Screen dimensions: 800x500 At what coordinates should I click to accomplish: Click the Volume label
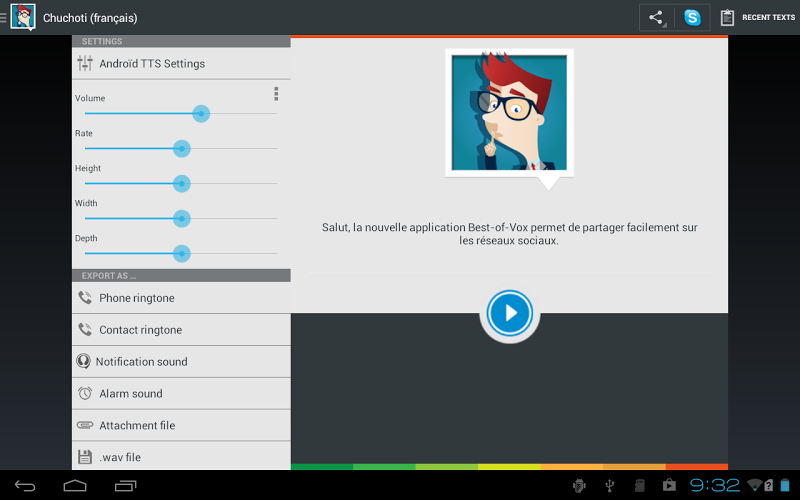coord(90,98)
